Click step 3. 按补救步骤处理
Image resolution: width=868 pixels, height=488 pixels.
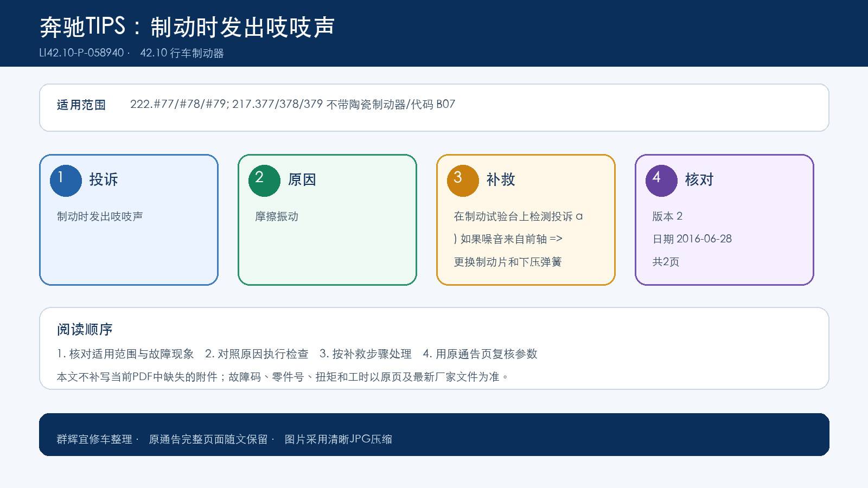click(x=366, y=354)
